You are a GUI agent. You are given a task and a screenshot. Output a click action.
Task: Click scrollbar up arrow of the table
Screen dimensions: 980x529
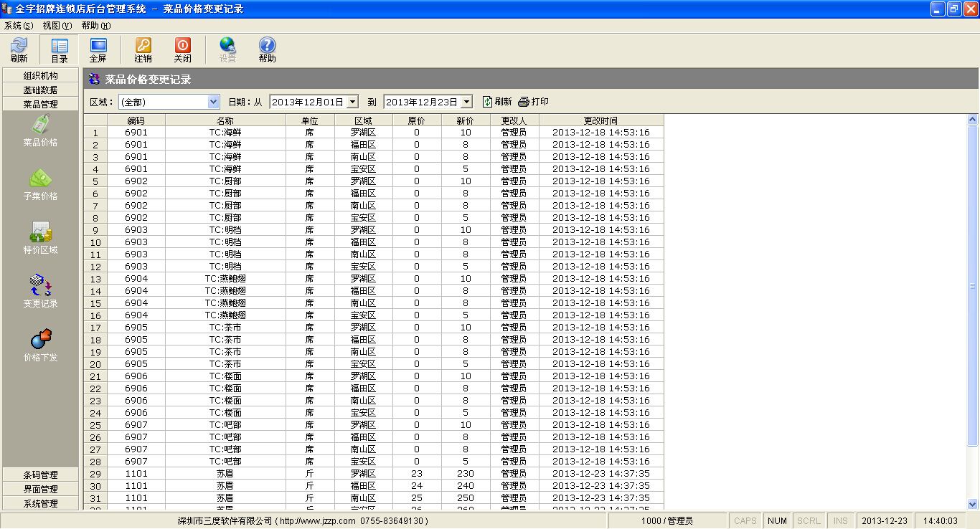(x=973, y=120)
